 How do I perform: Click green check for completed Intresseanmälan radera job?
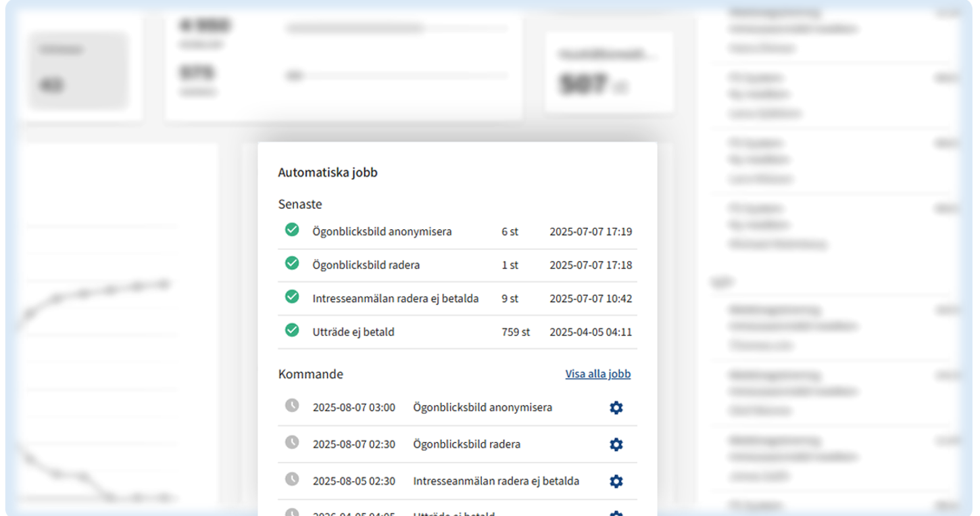[292, 297]
